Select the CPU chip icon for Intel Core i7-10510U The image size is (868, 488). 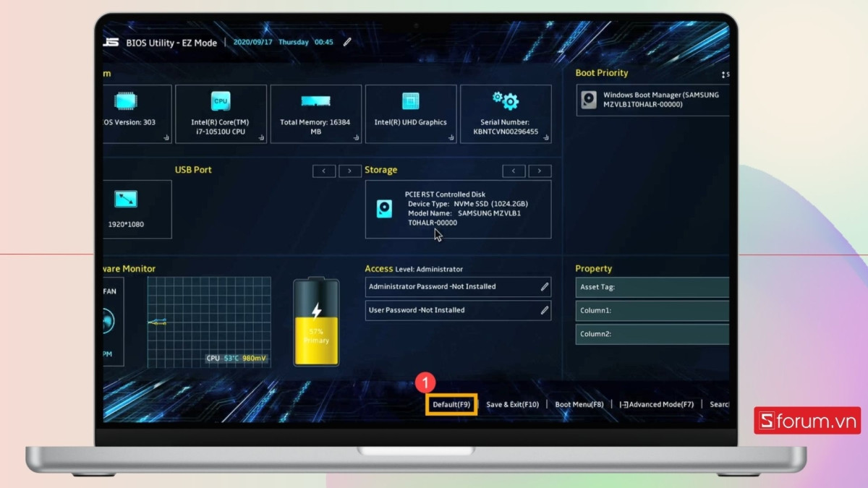pyautogui.click(x=221, y=100)
